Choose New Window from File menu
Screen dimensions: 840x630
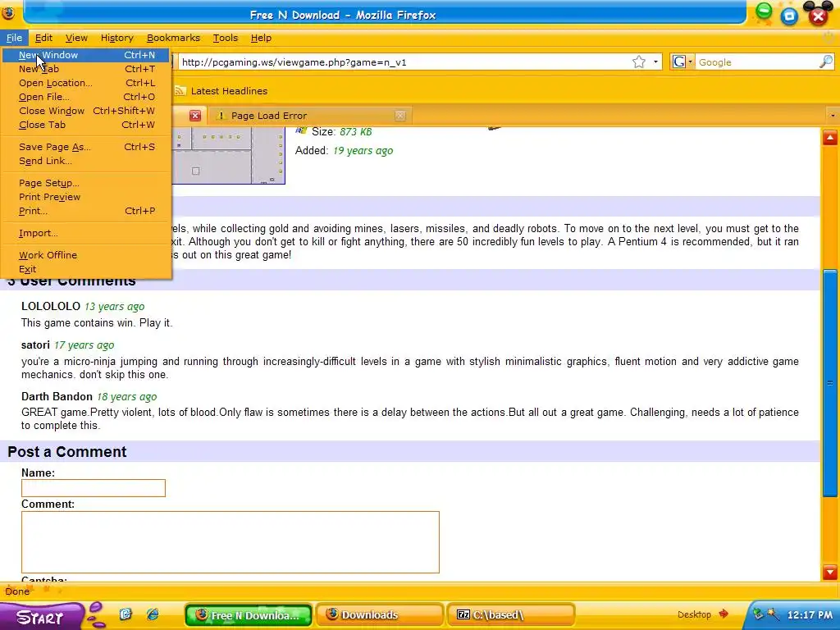85,55
